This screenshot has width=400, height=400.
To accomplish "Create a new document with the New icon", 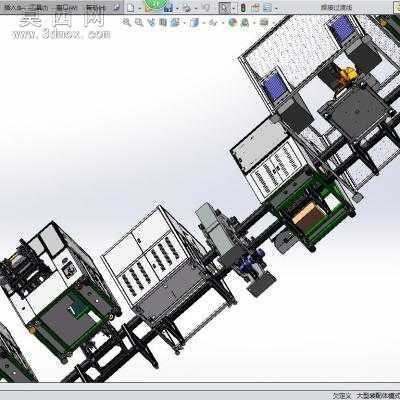I will click(131, 8).
